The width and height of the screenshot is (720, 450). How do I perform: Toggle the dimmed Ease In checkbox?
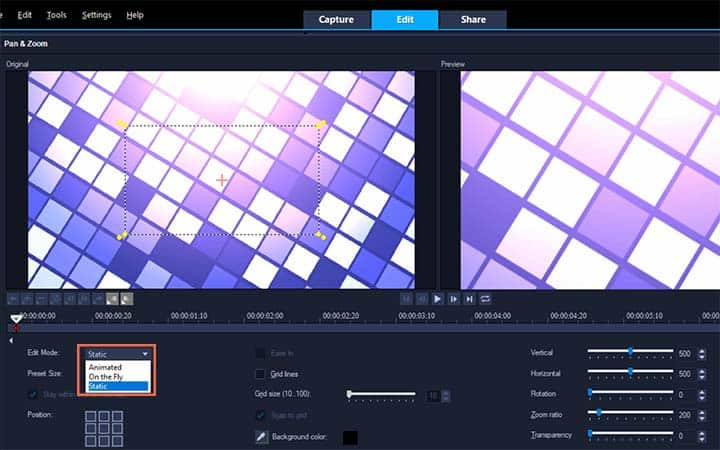click(x=260, y=353)
